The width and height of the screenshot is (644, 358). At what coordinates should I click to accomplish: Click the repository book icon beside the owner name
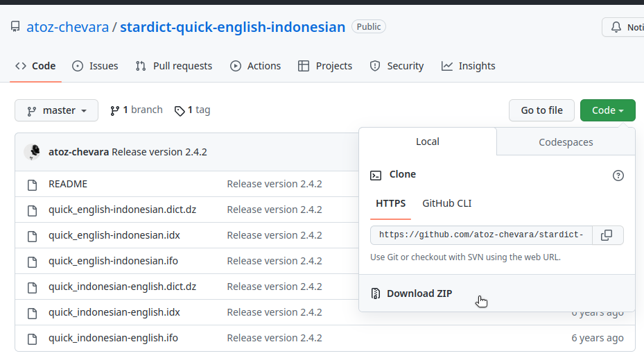click(x=15, y=27)
